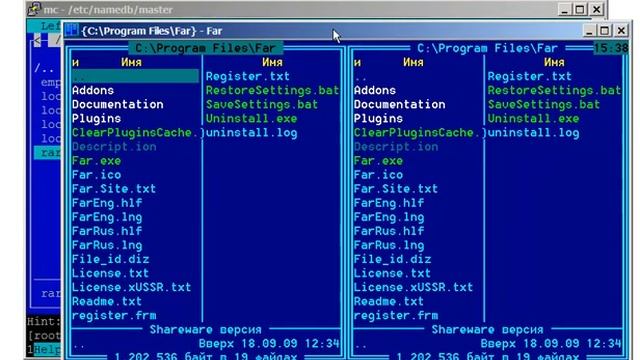640x360 pixels.
Task: Select FarEng.hlf in right panel
Action: coord(389,203)
